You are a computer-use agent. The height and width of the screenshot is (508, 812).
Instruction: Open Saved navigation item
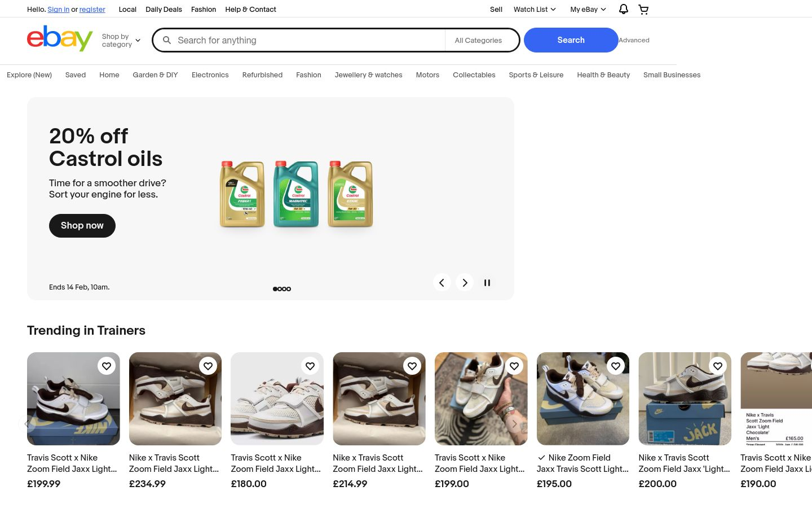point(76,75)
